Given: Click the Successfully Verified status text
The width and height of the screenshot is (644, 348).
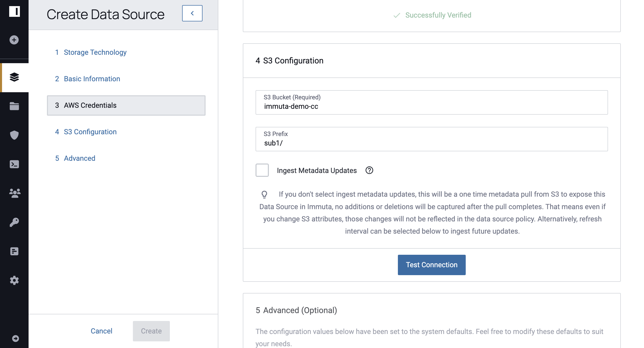Looking at the screenshot, I should 438,15.
